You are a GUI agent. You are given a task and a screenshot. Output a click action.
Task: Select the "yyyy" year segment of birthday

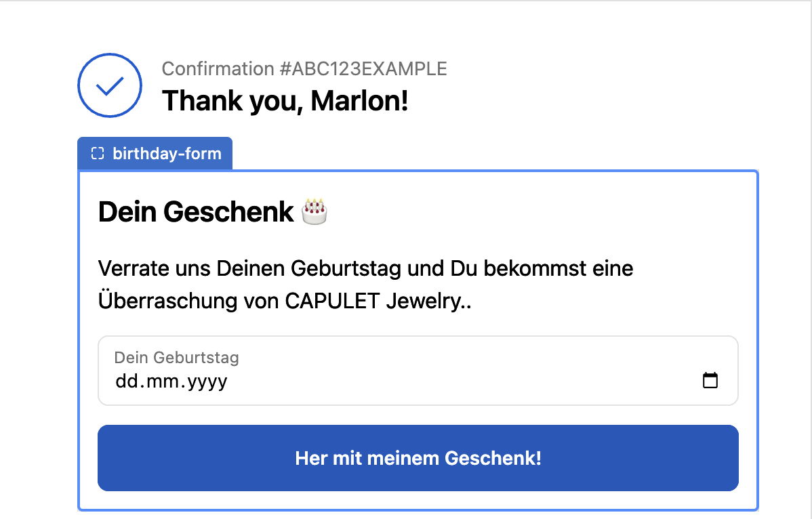point(207,381)
